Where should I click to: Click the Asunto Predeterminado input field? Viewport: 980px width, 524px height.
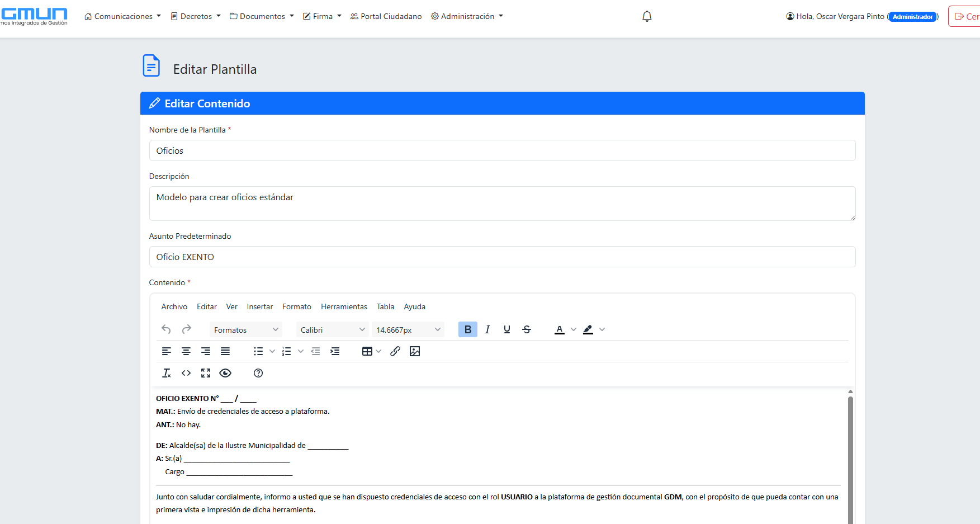[x=502, y=257]
